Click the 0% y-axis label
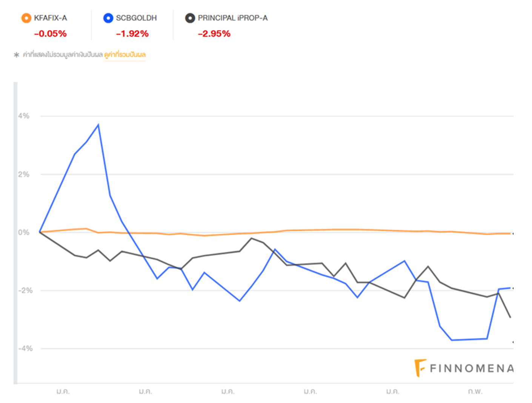532x403 pixels. click(23, 232)
